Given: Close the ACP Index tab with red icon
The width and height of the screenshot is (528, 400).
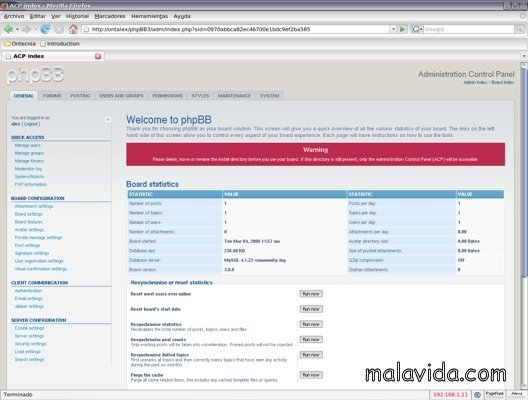Looking at the screenshot, I should 98,56.
